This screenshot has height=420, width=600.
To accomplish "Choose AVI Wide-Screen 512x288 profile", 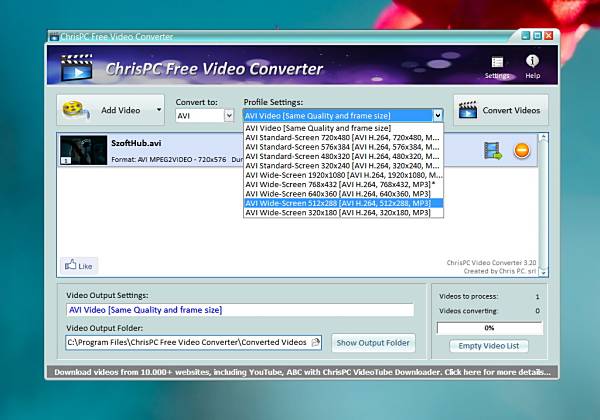I will pyautogui.click(x=343, y=203).
